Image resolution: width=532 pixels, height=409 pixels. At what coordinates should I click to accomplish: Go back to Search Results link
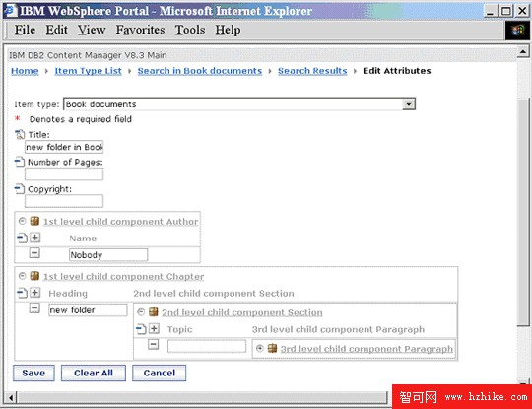312,71
